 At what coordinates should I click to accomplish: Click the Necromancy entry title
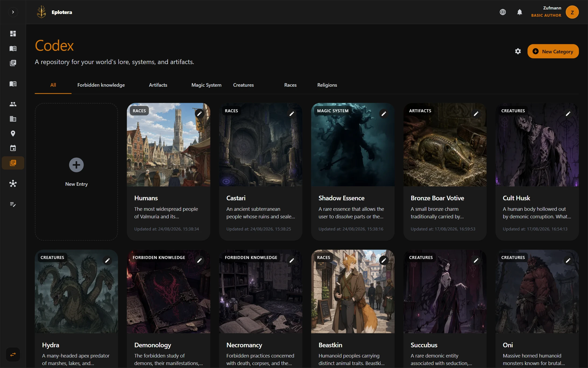(x=244, y=345)
